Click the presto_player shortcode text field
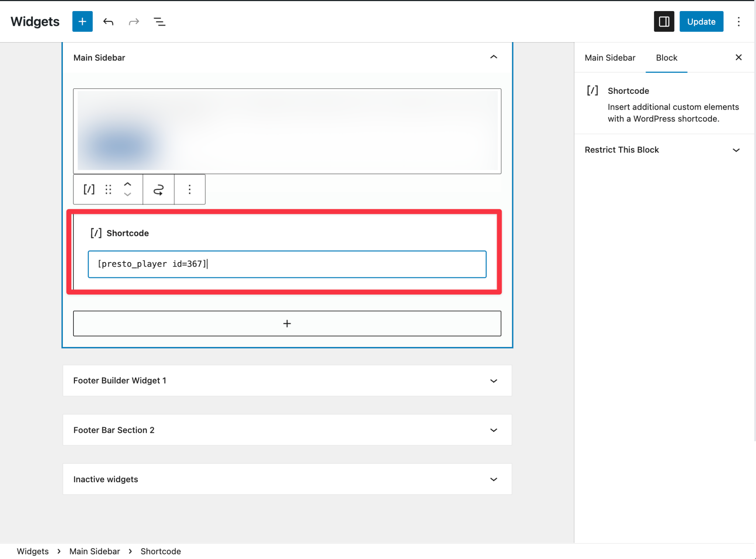Screen dimensions: 756x559 287,264
